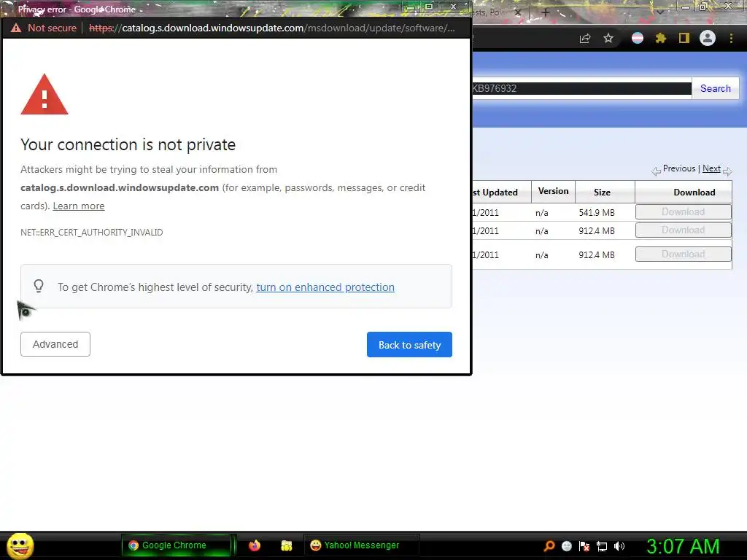Viewport: 747px width, 560px height.
Task: Click the Not secure warning icon
Action: click(x=16, y=28)
